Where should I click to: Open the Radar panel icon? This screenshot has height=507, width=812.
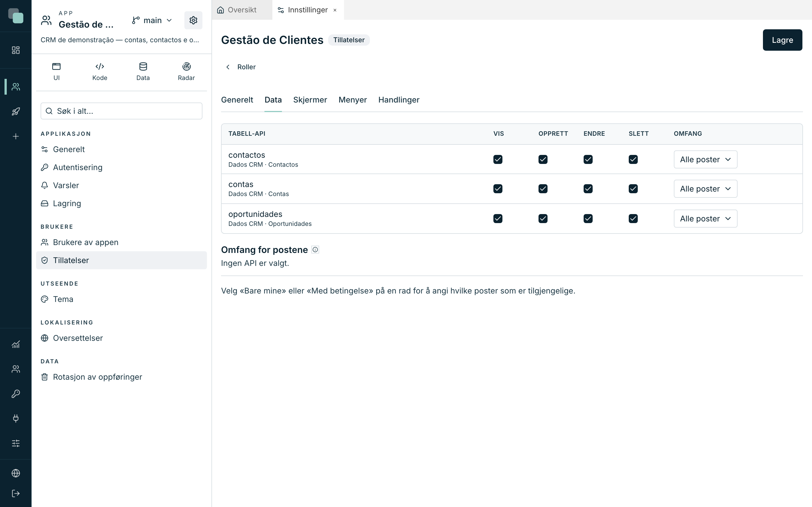click(186, 67)
